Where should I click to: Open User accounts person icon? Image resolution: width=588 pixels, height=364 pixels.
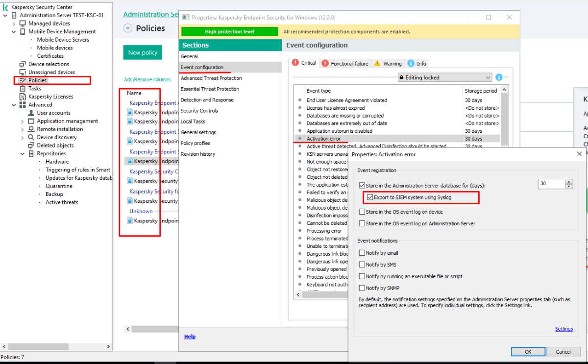click(x=31, y=113)
